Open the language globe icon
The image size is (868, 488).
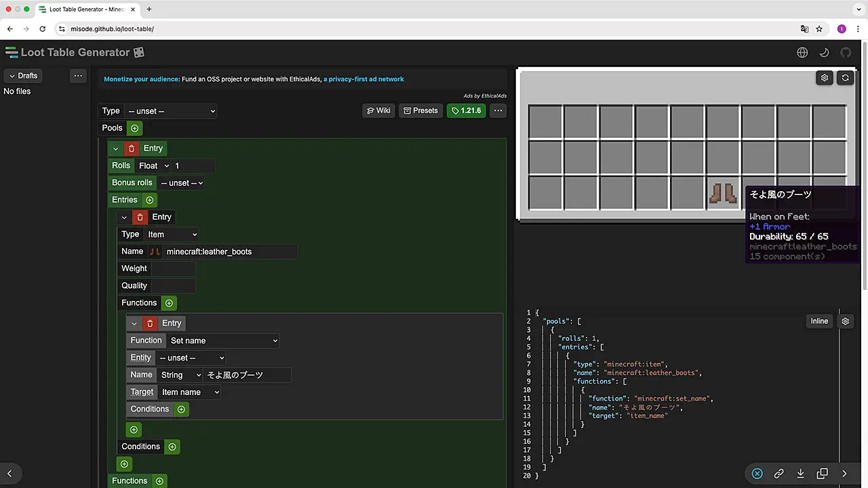click(802, 53)
